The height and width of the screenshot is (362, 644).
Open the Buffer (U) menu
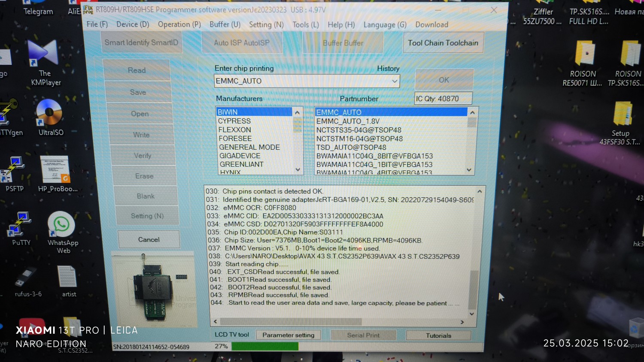pyautogui.click(x=225, y=24)
